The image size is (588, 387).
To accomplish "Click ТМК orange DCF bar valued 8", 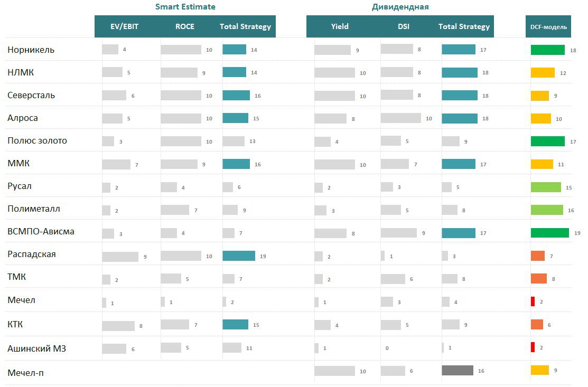I will 538,278.
